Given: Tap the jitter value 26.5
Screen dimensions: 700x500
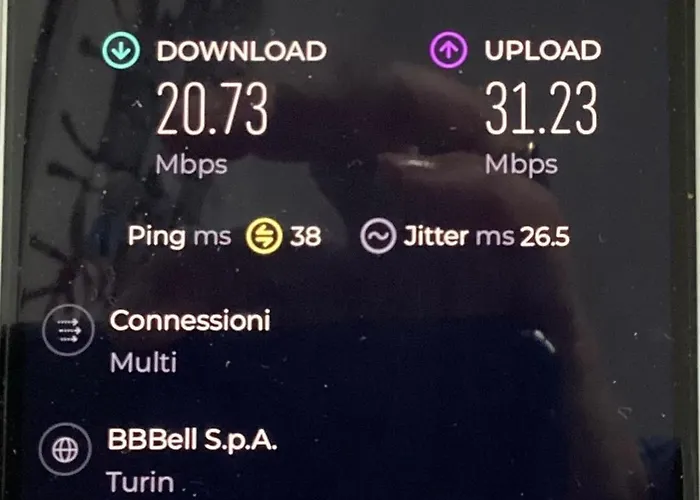Looking at the screenshot, I should (545, 236).
